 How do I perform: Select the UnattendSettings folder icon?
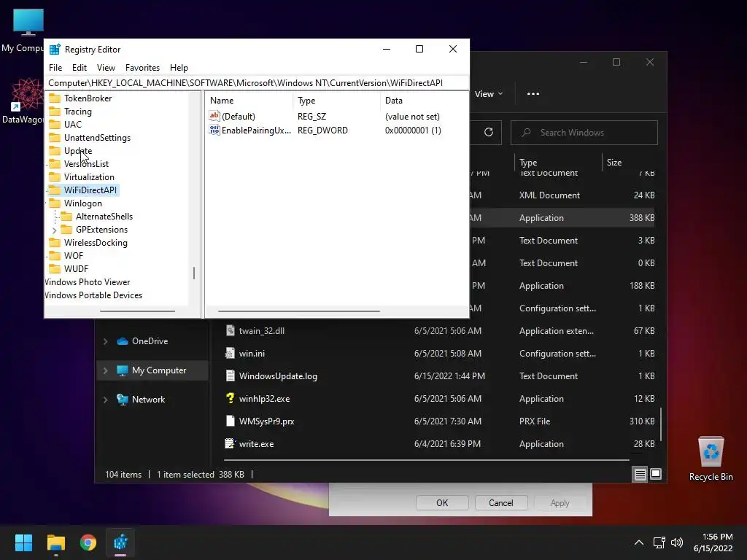[x=55, y=138]
